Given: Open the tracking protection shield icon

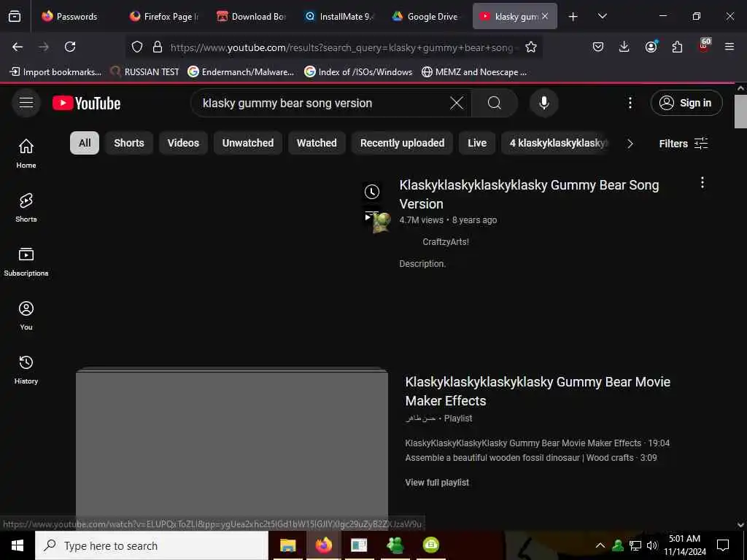Looking at the screenshot, I should pos(137,47).
